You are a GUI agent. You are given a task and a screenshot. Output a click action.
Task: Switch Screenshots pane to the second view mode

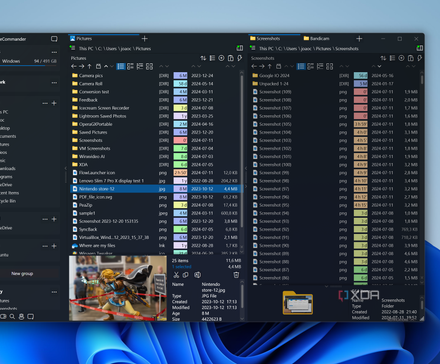tap(310, 67)
